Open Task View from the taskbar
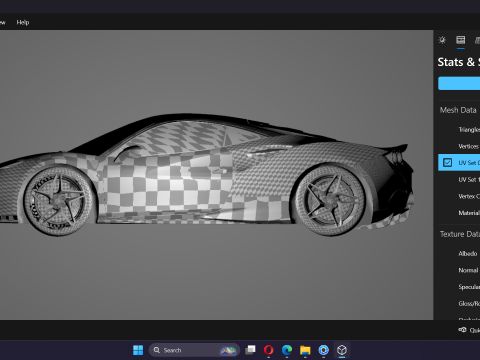The width and height of the screenshot is (480, 360). [250, 350]
